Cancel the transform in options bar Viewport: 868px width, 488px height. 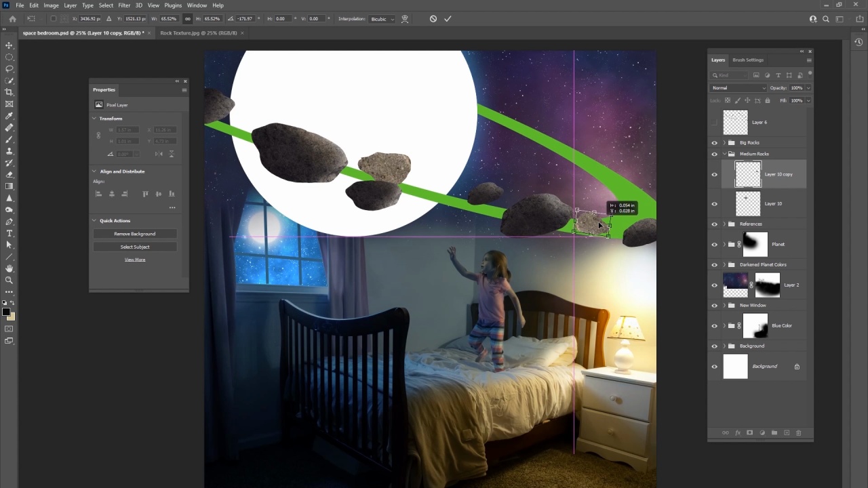tap(433, 19)
